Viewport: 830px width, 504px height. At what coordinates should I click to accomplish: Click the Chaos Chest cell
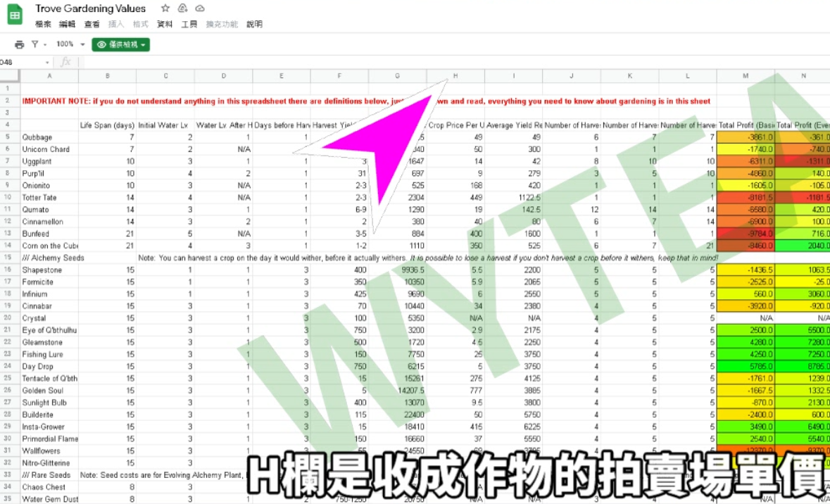(x=49, y=487)
